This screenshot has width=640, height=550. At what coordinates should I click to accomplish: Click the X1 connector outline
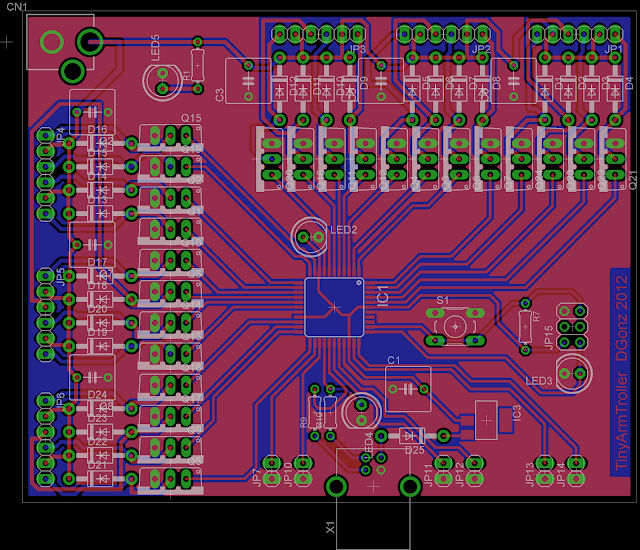373,499
